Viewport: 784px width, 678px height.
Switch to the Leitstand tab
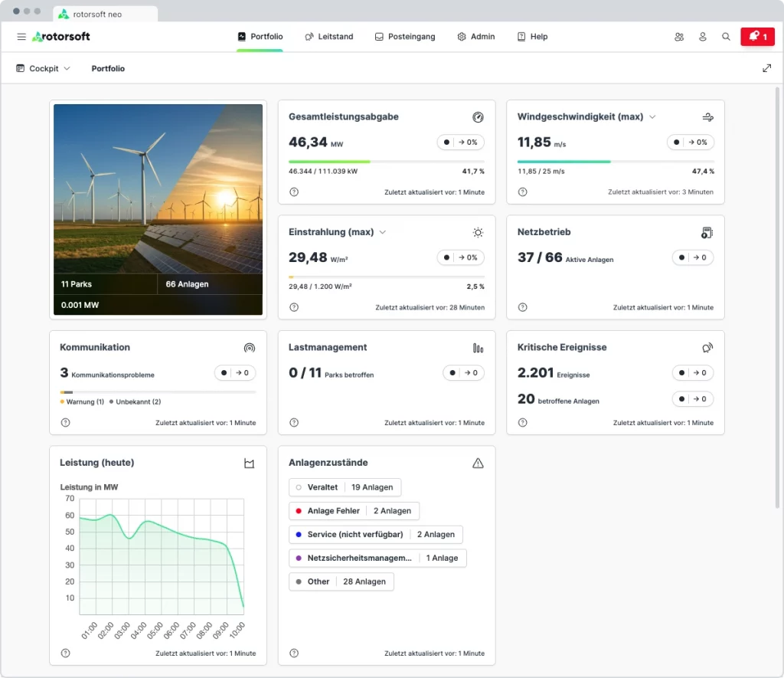(328, 37)
